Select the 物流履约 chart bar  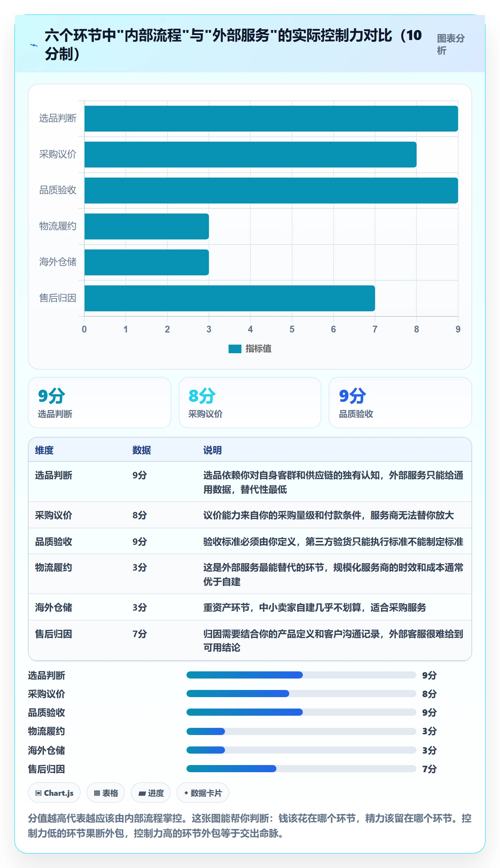point(146,226)
